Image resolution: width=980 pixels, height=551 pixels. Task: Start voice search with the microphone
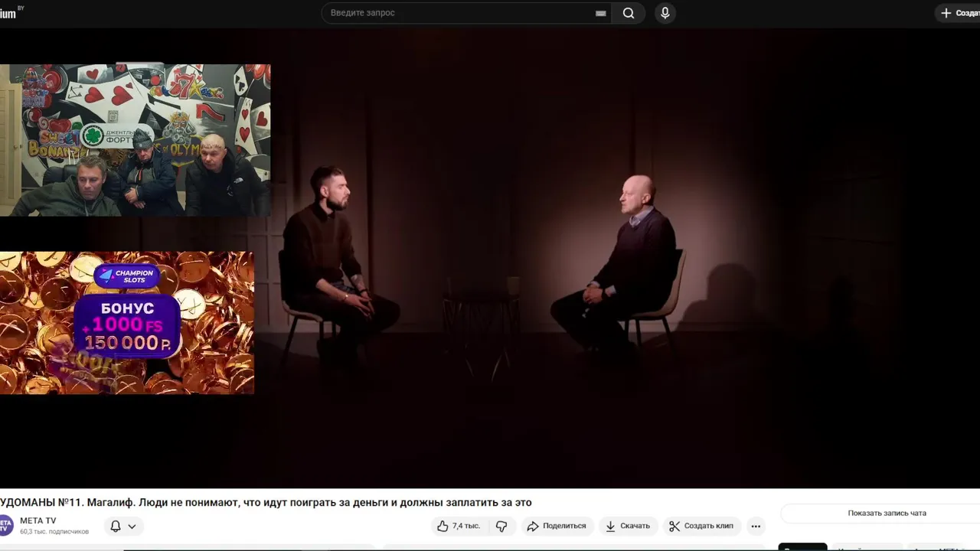tap(665, 13)
